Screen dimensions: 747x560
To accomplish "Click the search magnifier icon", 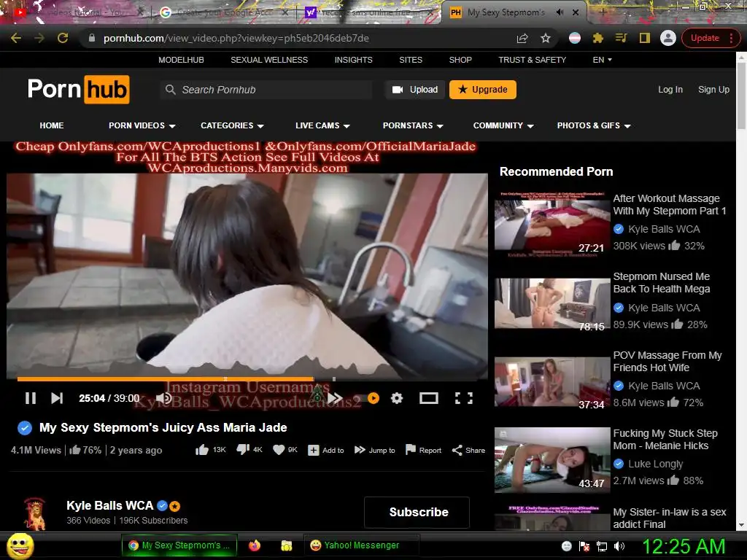I will click(x=170, y=90).
